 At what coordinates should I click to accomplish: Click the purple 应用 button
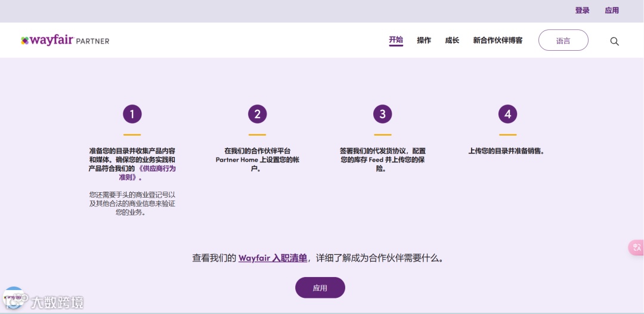[x=320, y=288]
